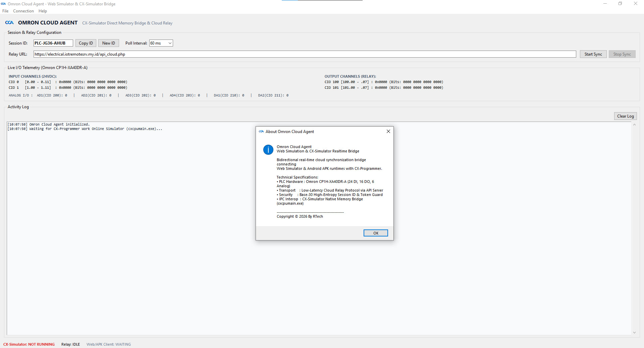This screenshot has height=348, width=644.
Task: Click the Relay: IDLE status text
Action: pyautogui.click(x=70, y=344)
